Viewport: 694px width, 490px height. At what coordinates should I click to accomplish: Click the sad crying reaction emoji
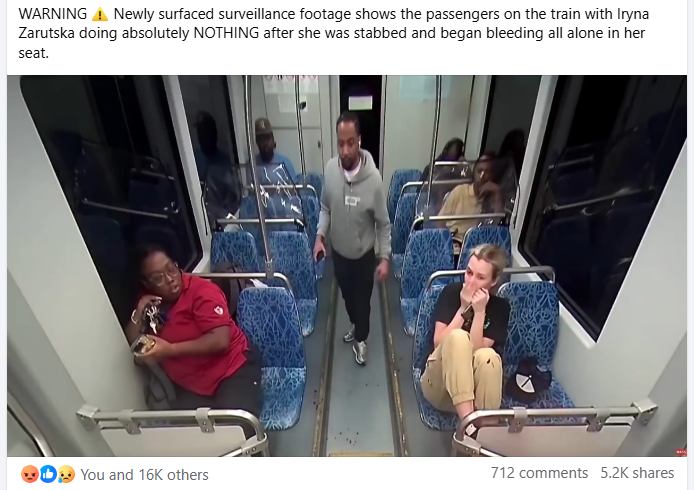click(66, 475)
